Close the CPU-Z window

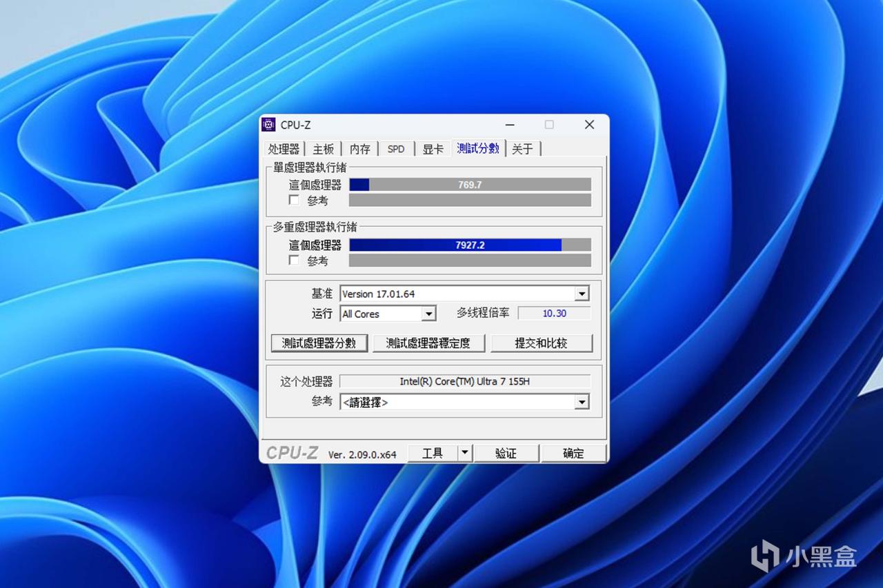coord(589,125)
